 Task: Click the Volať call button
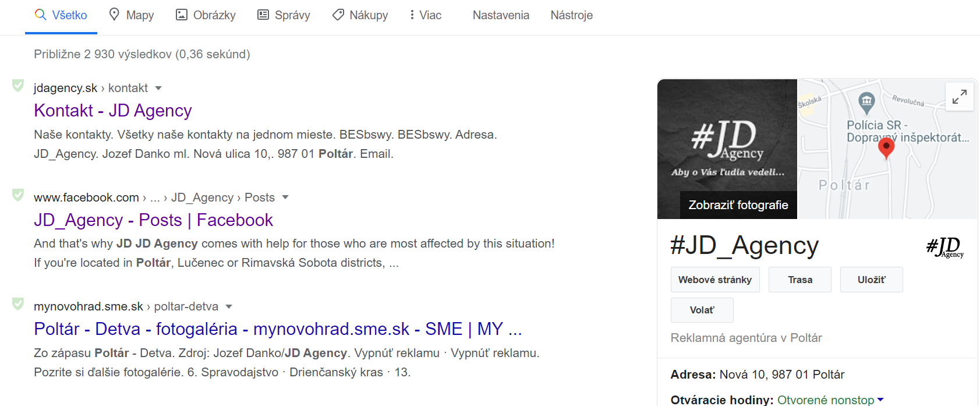pyautogui.click(x=702, y=310)
